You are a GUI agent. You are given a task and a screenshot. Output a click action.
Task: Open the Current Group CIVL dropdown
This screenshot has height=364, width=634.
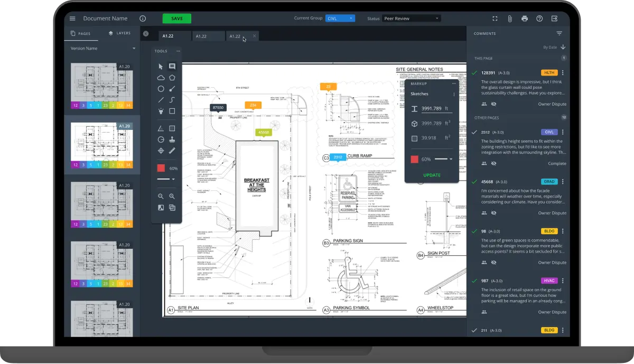(x=340, y=18)
